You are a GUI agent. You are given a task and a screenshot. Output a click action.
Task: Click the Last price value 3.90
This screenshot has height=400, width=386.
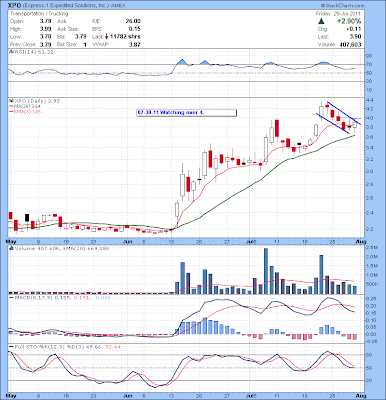[356, 37]
